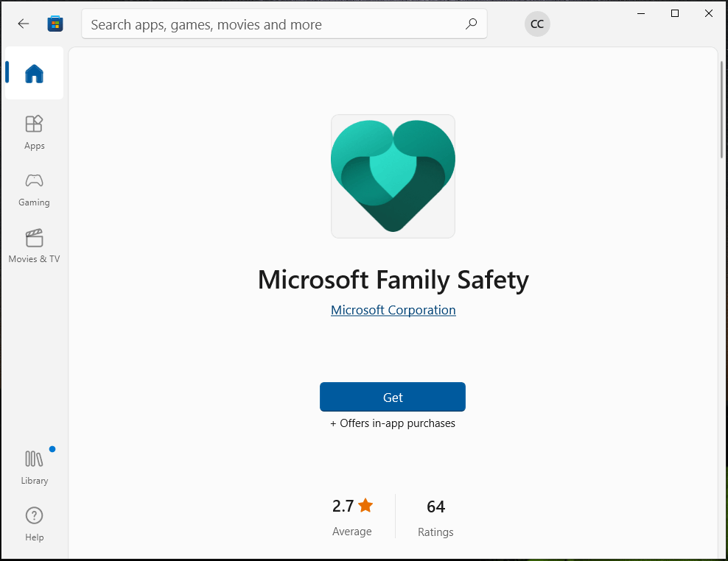728x561 pixels.
Task: Go back with the arrow button
Action: (24, 24)
